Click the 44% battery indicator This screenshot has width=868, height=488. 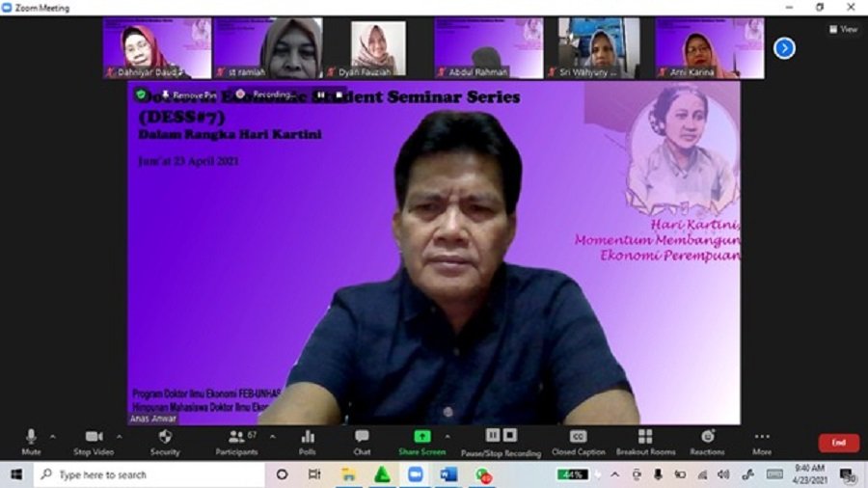572,474
